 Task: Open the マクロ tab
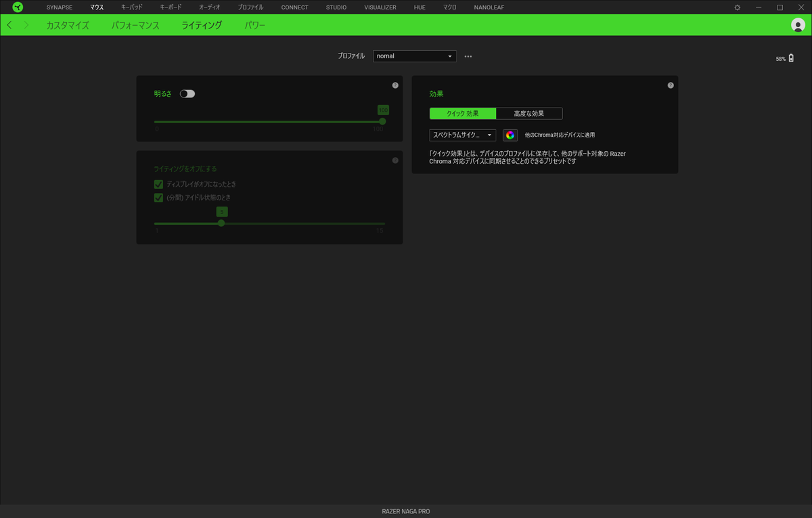click(449, 7)
